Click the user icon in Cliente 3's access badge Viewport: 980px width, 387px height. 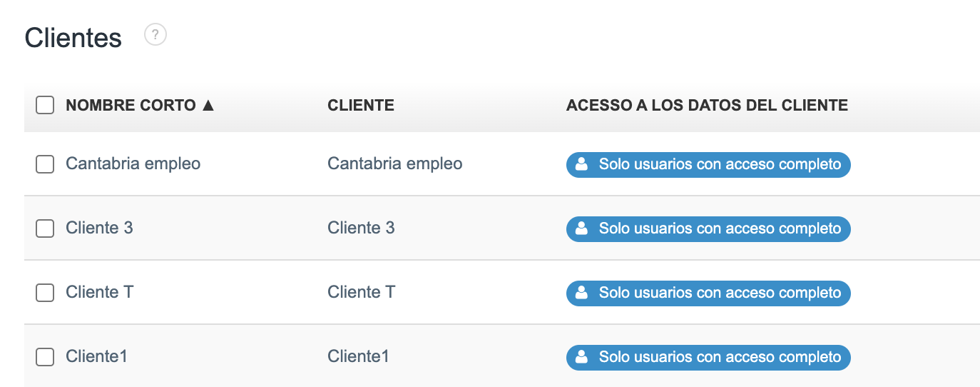581,228
